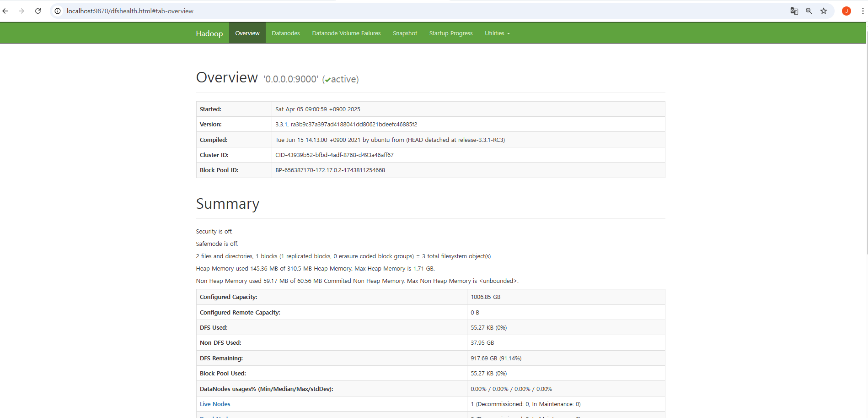Click the 'Started:' row label

click(x=210, y=109)
